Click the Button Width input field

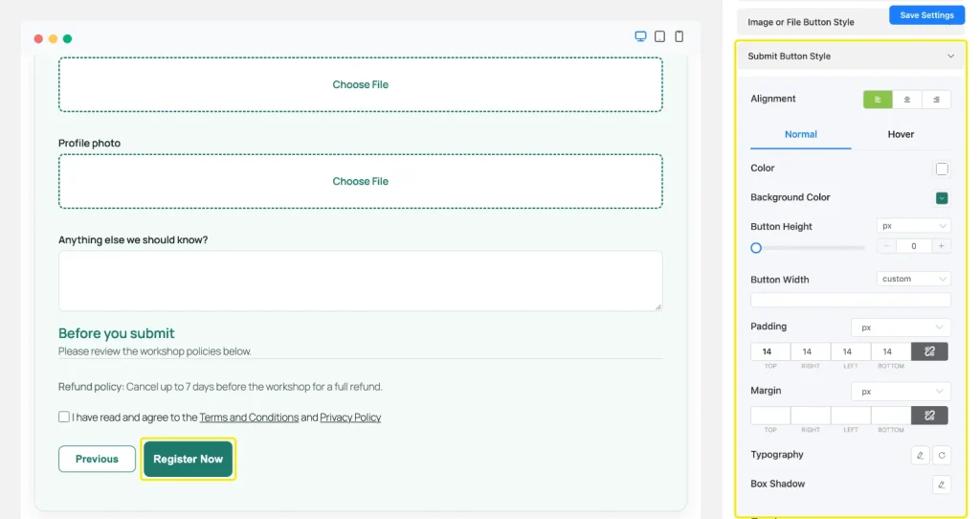click(x=851, y=300)
